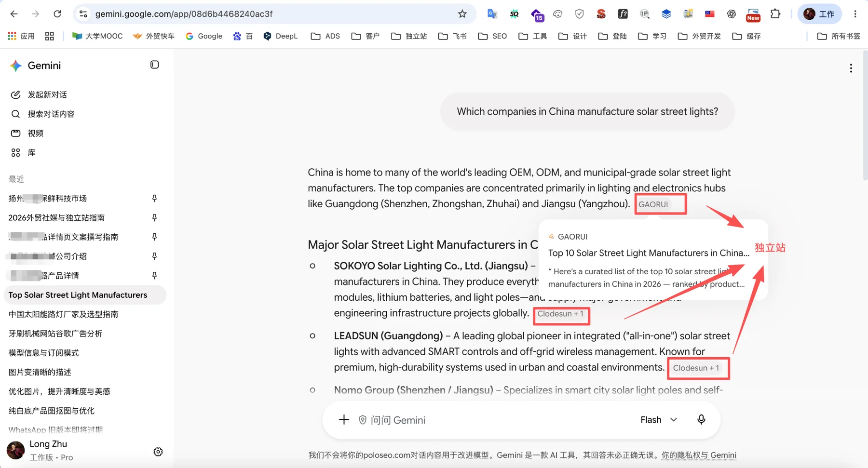868x468 pixels.
Task: Unpin the 2026外贸社媒与独立站指南 conversation
Action: 154,217
